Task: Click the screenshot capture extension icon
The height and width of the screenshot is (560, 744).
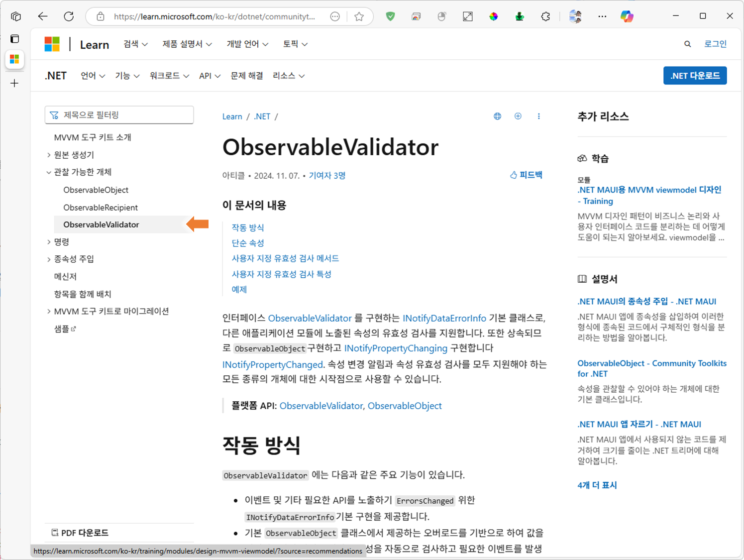Action: (x=468, y=16)
